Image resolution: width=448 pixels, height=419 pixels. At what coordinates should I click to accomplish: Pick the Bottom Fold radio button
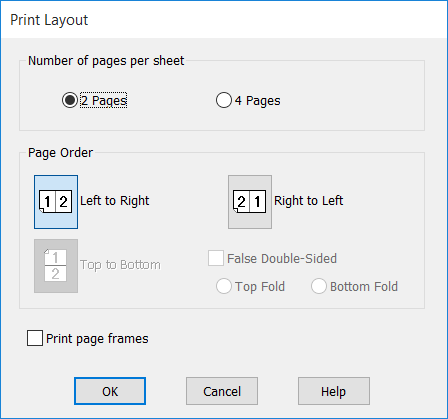click(319, 286)
